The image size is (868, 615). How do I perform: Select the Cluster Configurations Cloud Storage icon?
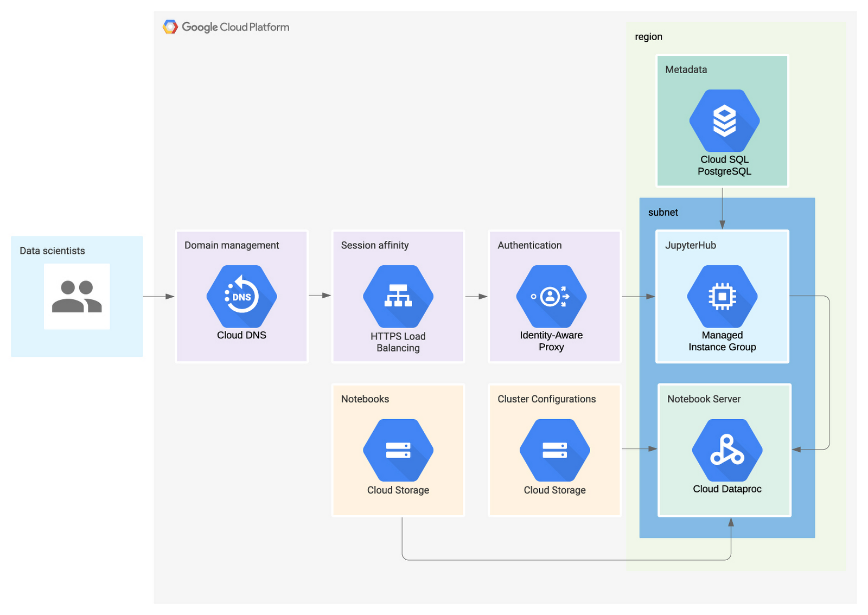pyautogui.click(x=555, y=450)
